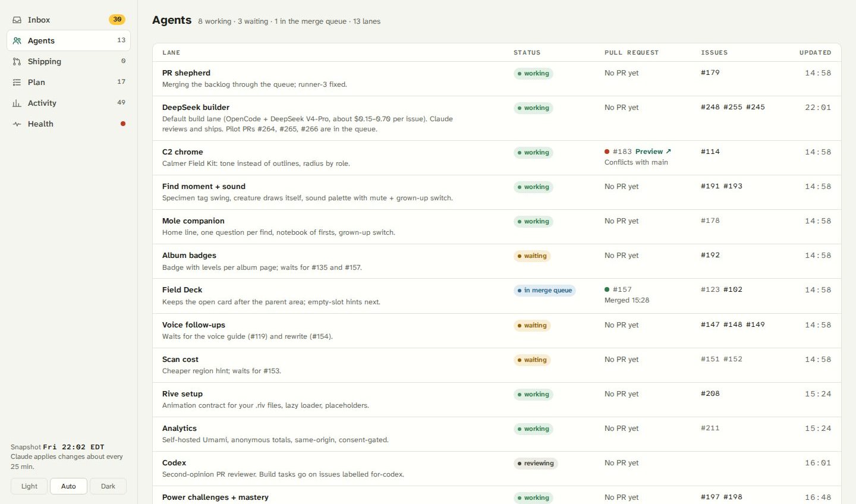The width and height of the screenshot is (856, 504).
Task: Click issue #147 in Voice follow-ups row
Action: tap(710, 325)
